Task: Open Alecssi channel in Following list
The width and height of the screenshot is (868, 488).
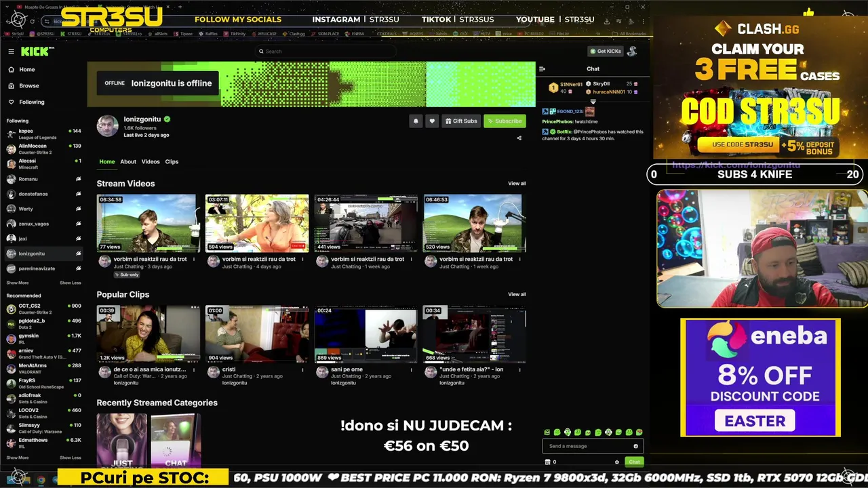Action: tap(43, 163)
